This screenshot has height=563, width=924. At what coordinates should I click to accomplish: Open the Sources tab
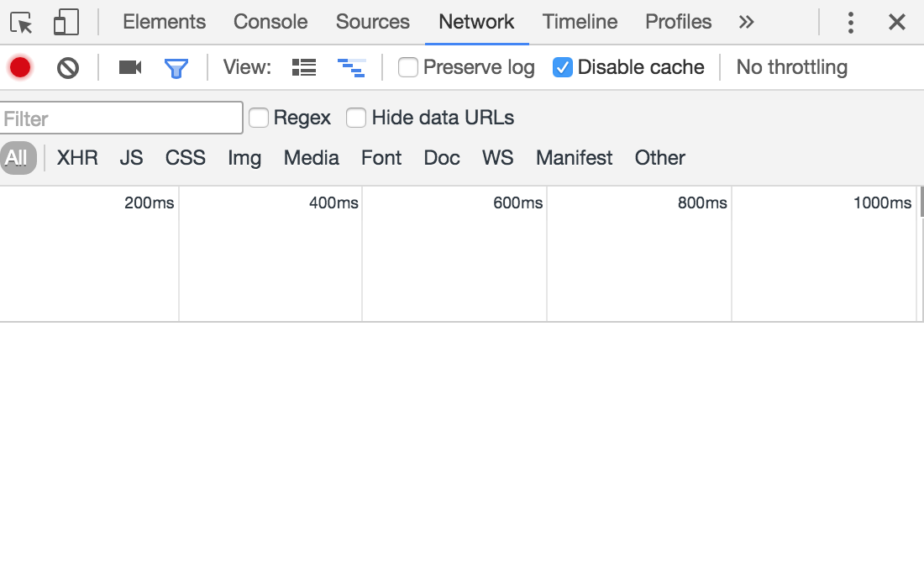point(373,23)
